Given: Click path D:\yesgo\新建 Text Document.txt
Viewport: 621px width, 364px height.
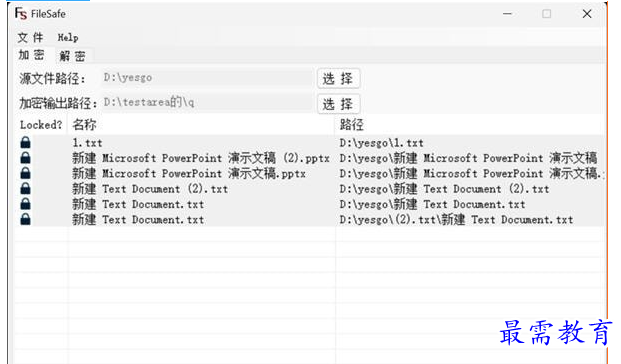Looking at the screenshot, I should 432,204.
